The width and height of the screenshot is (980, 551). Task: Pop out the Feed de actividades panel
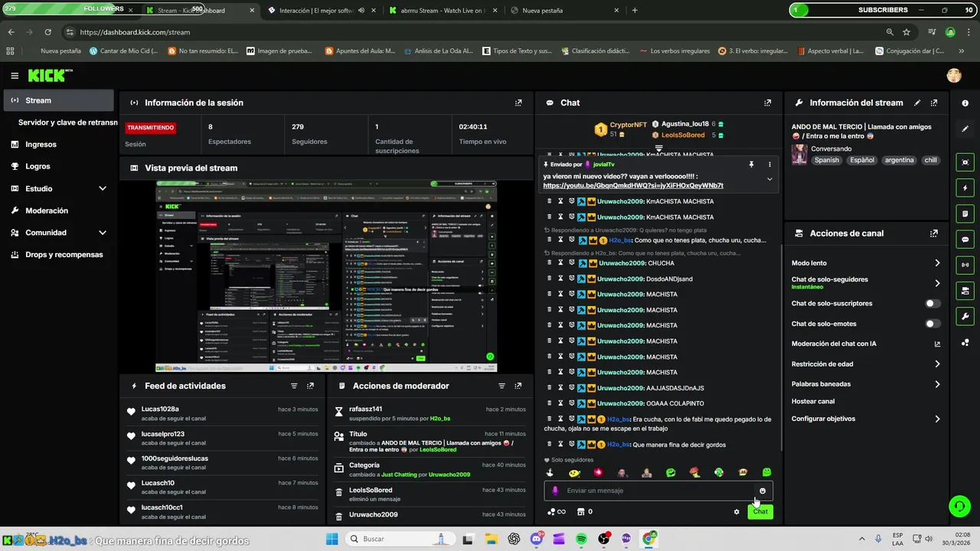[310, 386]
